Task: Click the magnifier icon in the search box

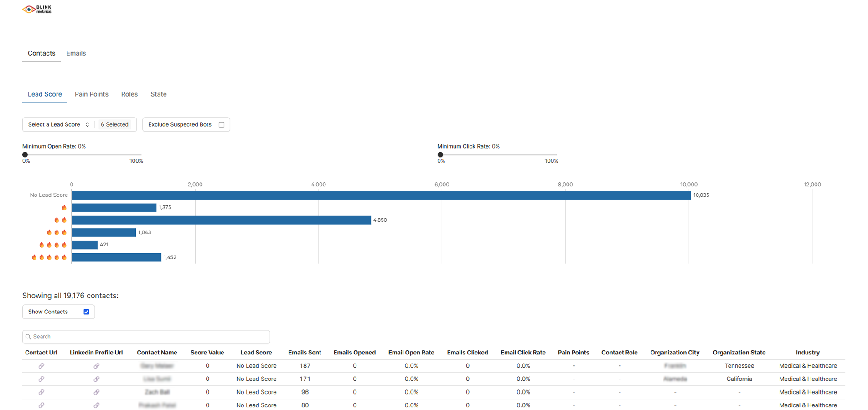Action: coord(29,337)
